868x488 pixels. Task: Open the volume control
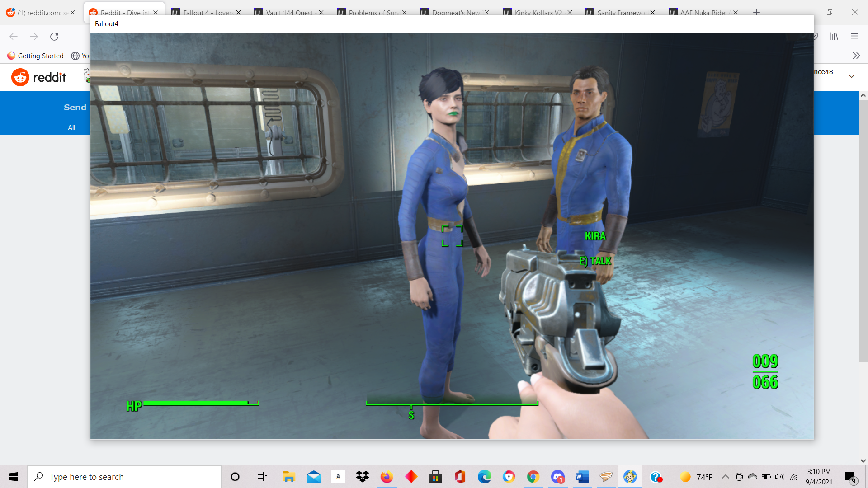click(779, 477)
